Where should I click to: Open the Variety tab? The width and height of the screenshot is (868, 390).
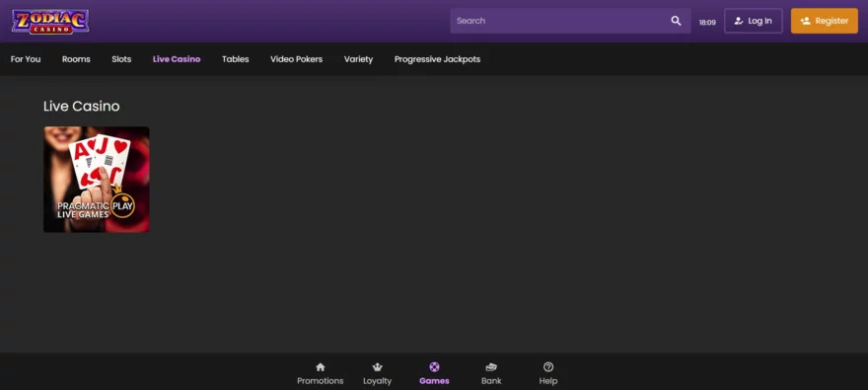coord(358,58)
